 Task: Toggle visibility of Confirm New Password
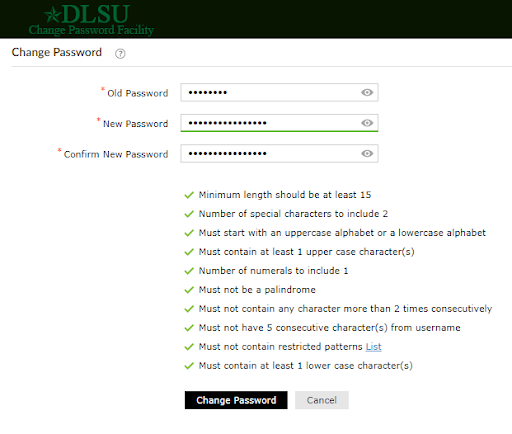coord(367,153)
